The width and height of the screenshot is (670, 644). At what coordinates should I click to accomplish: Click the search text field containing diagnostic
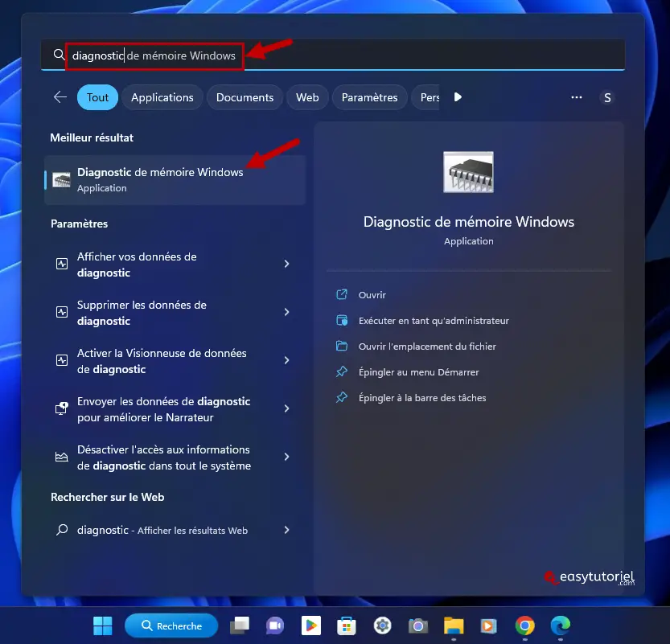click(x=333, y=55)
